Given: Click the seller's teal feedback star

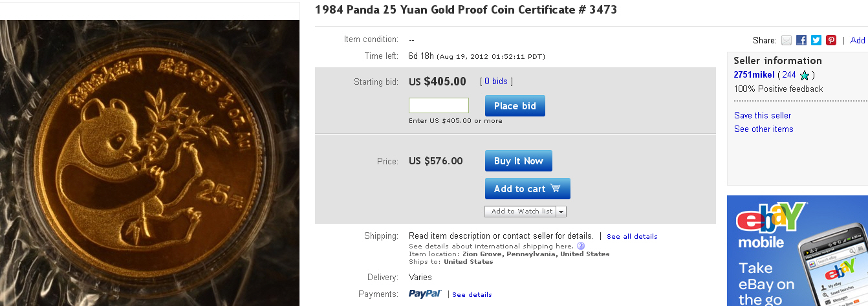Looking at the screenshot, I should [x=805, y=76].
